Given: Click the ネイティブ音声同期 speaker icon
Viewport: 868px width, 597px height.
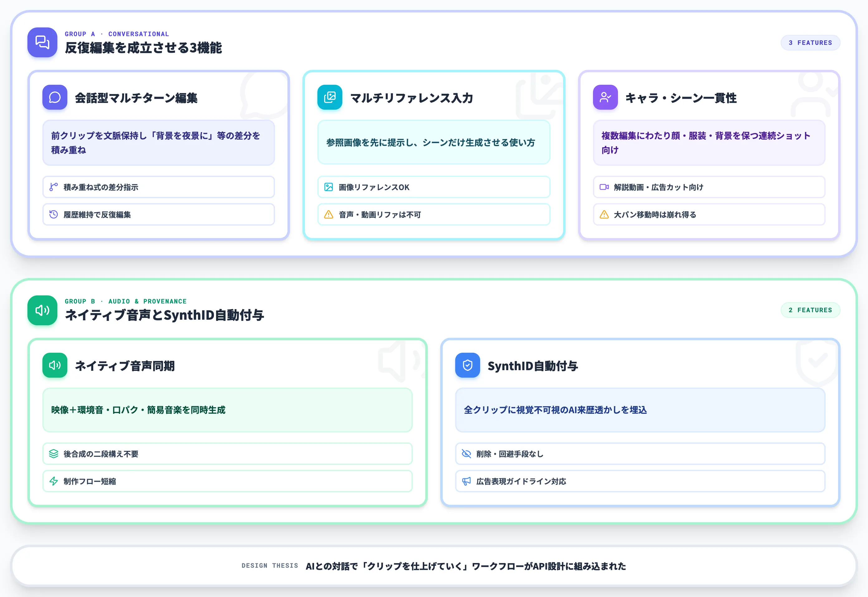Looking at the screenshot, I should click(x=55, y=365).
